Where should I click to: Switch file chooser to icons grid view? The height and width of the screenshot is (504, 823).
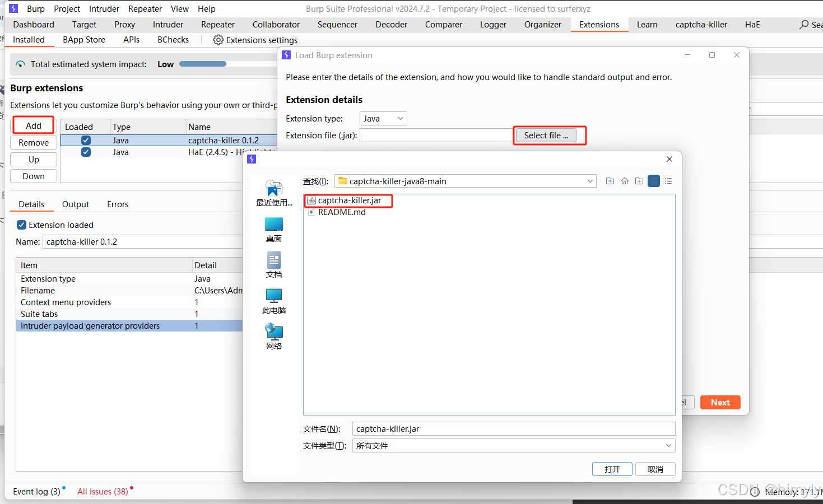(654, 181)
